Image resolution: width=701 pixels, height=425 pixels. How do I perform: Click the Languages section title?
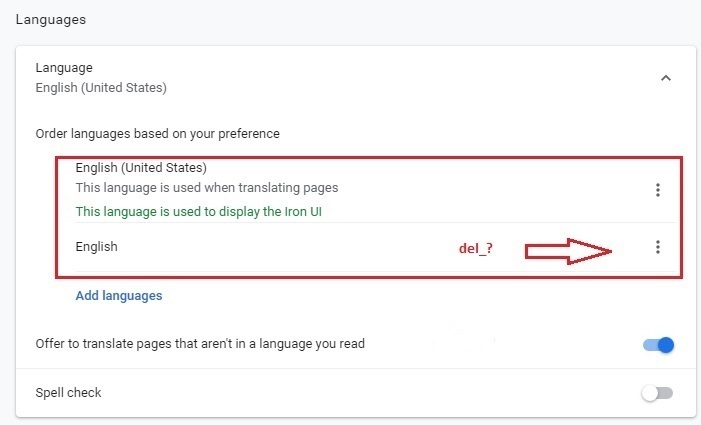51,20
